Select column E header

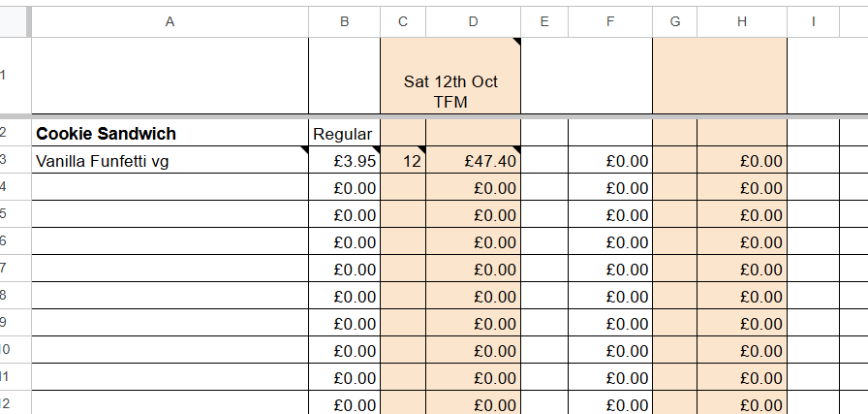pyautogui.click(x=544, y=21)
